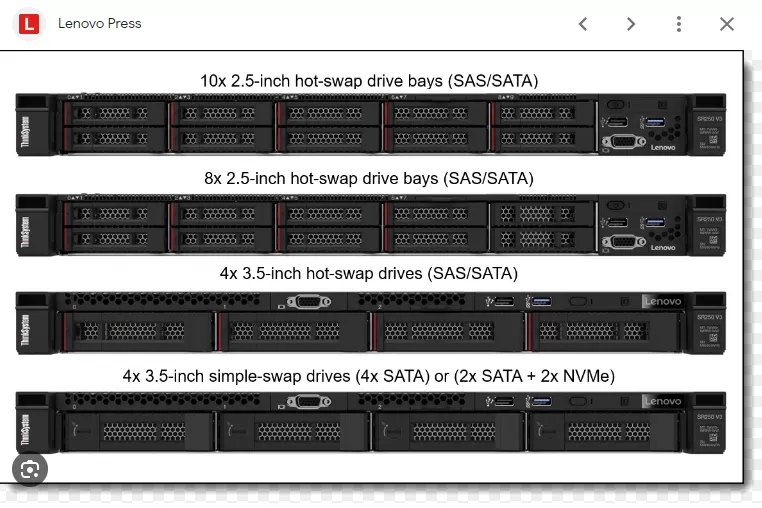Click the Lenovo badge on the hot-swap 3.5-inch server

[661, 302]
